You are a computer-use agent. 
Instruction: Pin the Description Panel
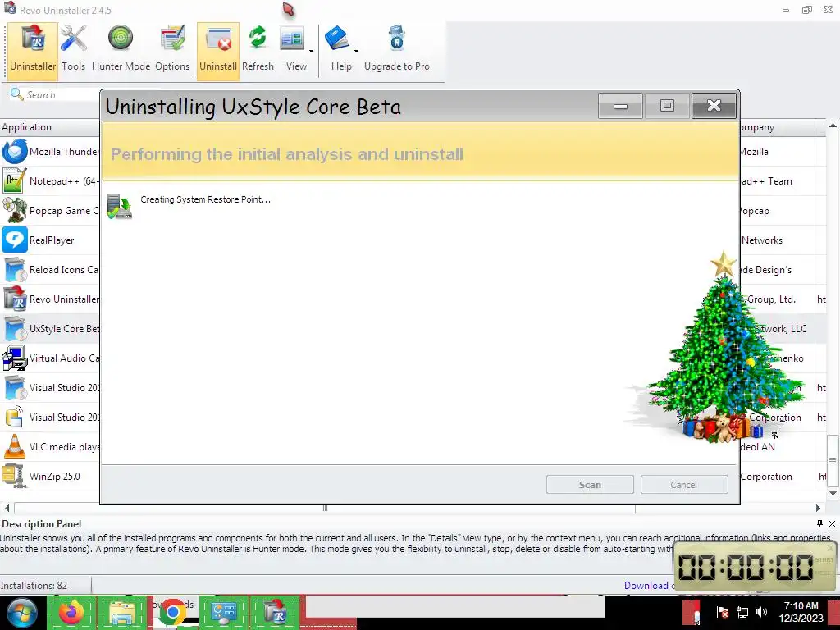point(819,523)
